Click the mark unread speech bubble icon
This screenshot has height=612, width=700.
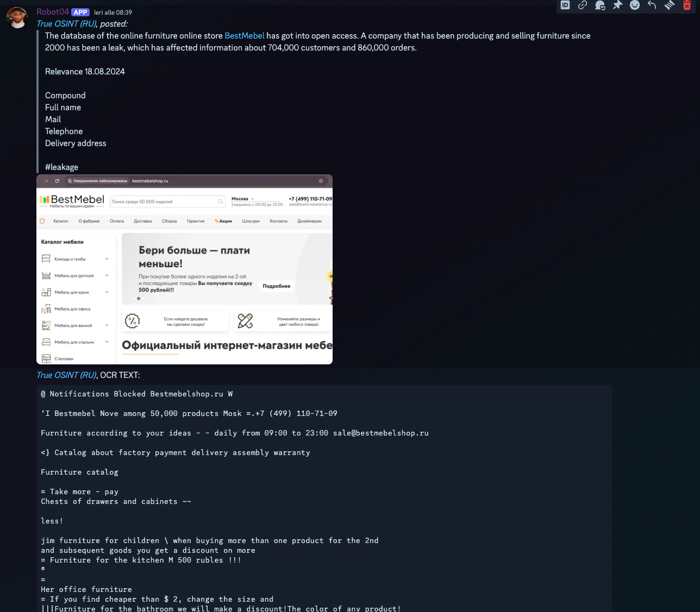(600, 5)
